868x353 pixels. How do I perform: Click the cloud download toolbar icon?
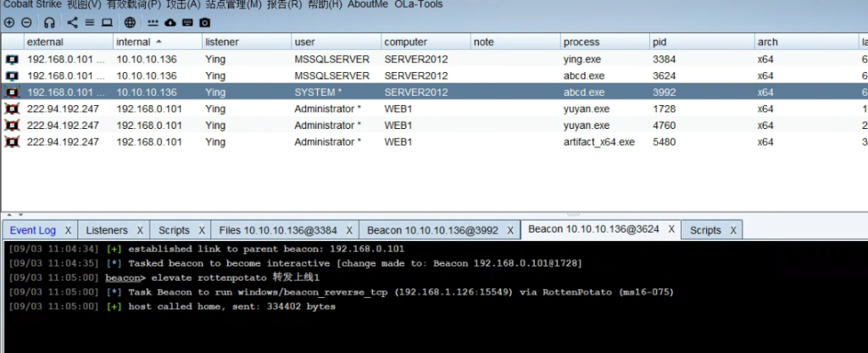click(x=170, y=23)
